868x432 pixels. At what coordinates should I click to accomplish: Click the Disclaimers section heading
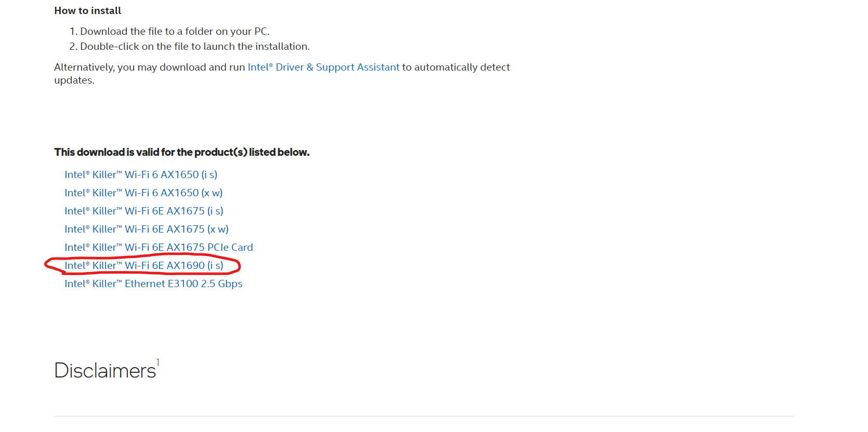pyautogui.click(x=105, y=371)
